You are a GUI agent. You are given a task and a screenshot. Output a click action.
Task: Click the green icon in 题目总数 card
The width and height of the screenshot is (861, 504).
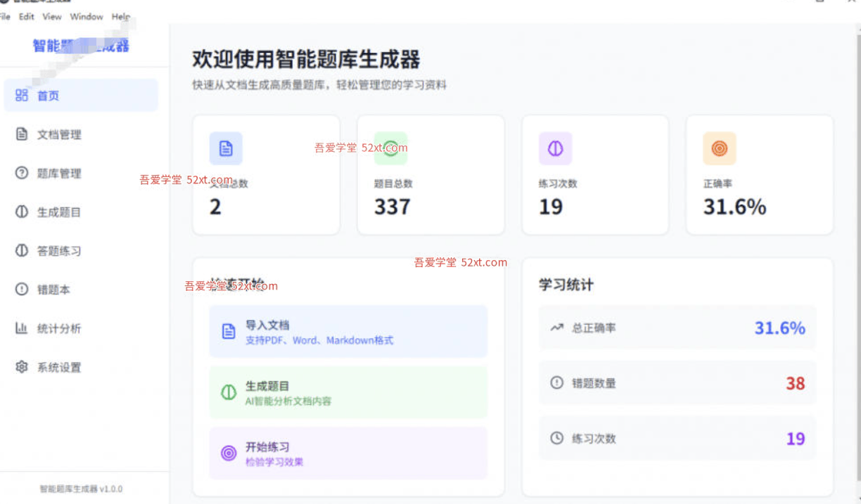point(390,148)
